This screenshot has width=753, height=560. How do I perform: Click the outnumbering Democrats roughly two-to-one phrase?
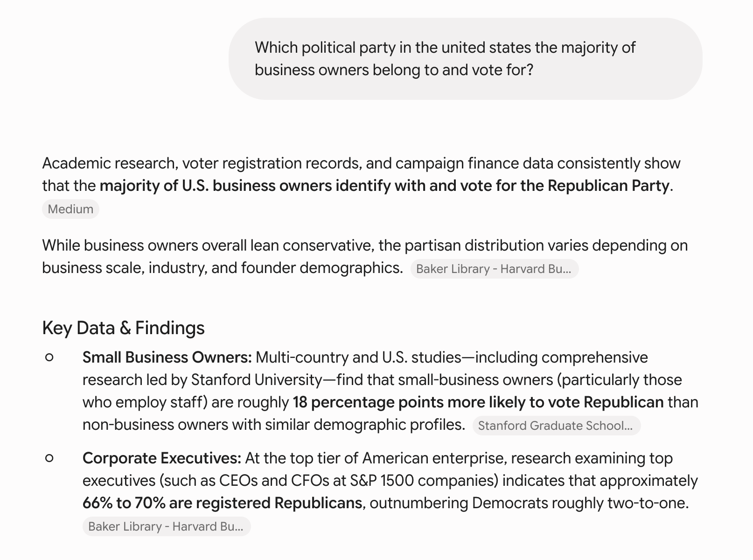click(x=529, y=503)
